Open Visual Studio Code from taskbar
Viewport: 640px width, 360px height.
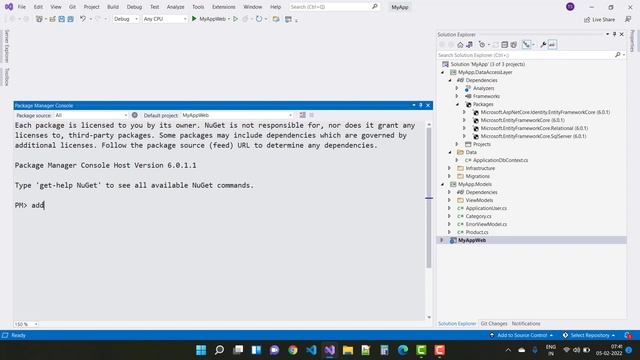[x=311, y=350]
